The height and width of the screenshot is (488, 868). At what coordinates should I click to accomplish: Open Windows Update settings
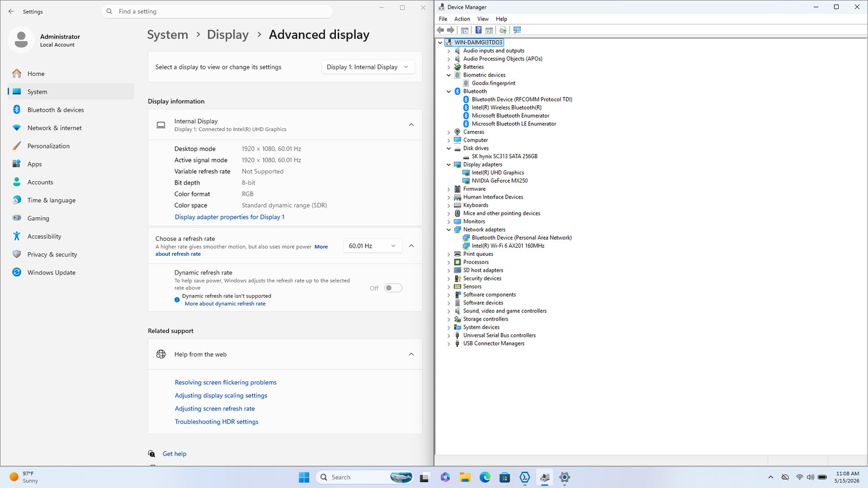(71, 273)
